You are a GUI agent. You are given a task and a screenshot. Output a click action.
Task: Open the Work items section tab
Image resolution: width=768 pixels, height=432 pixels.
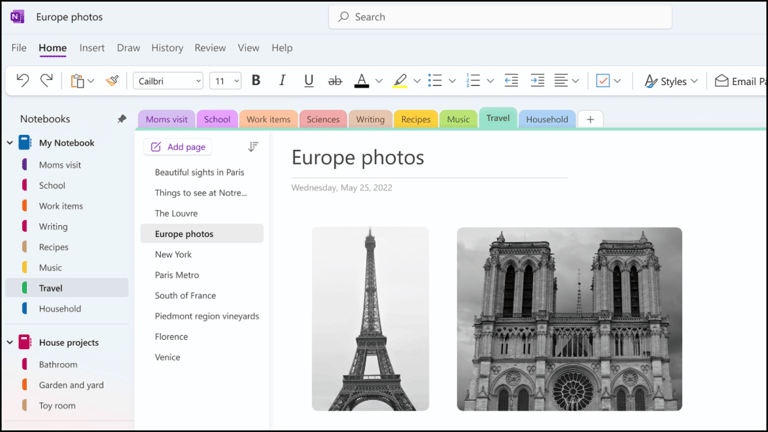pos(268,120)
